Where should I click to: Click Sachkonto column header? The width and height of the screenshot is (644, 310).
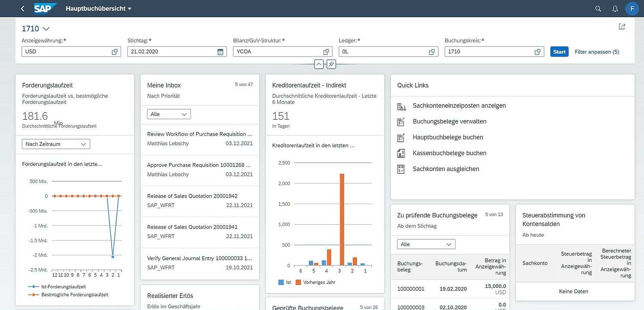(535, 263)
